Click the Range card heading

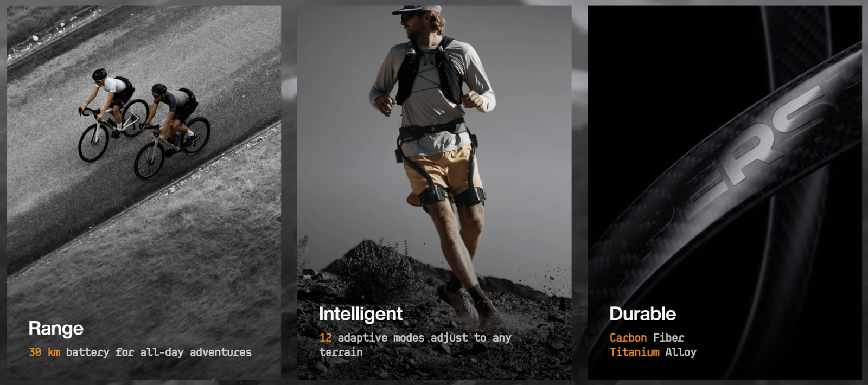click(56, 329)
